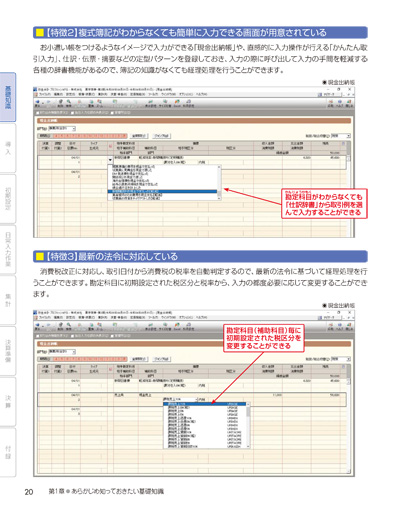
Task: Click the print icon in the first screenshot's toolbar
Action: pos(60,103)
